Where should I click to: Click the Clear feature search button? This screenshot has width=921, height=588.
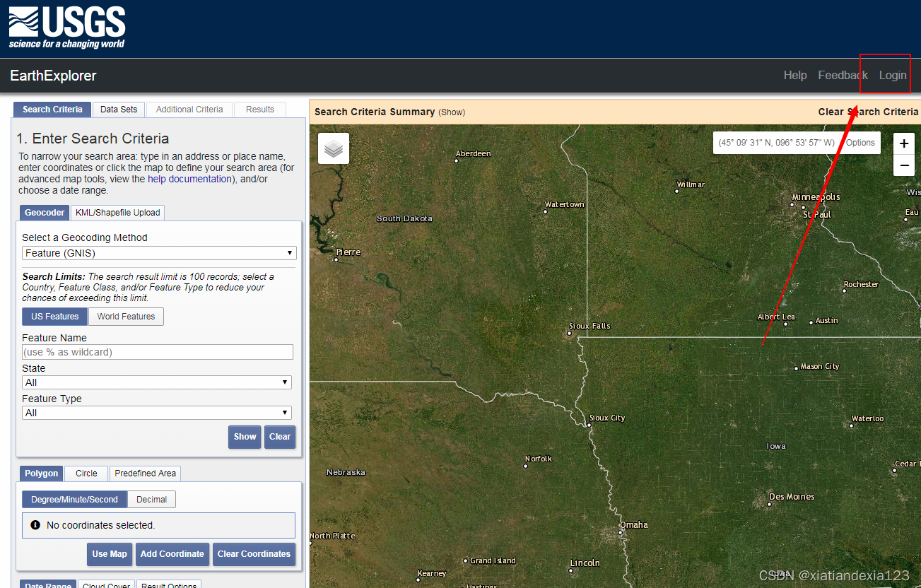tap(280, 437)
